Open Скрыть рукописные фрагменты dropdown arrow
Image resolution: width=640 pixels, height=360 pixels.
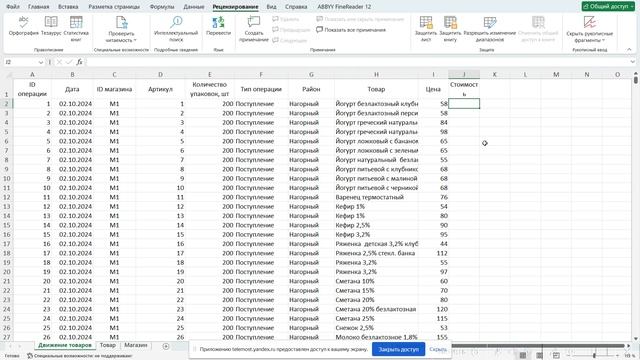point(603,40)
